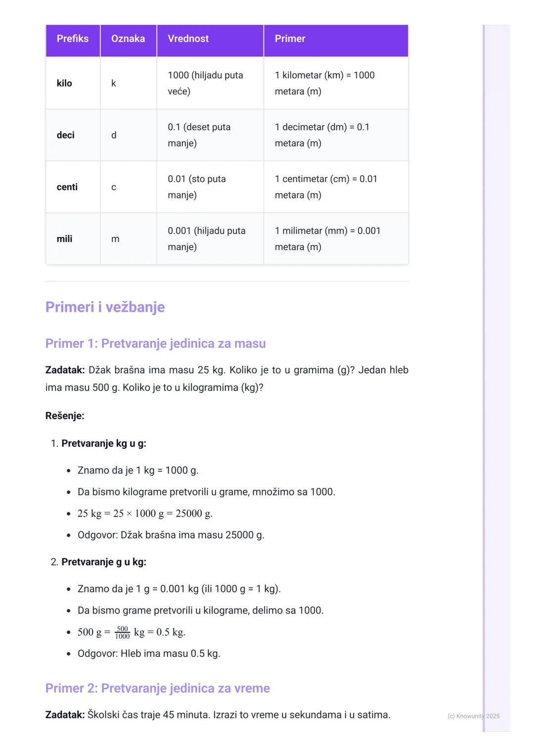Click the 'Primer 2' time conversion heading

tap(157, 688)
